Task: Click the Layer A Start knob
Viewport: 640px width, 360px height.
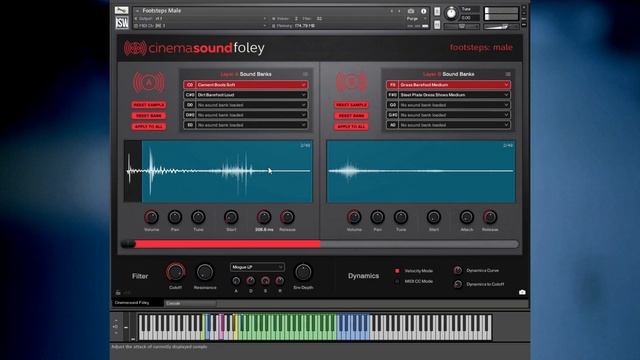Action: click(x=231, y=217)
